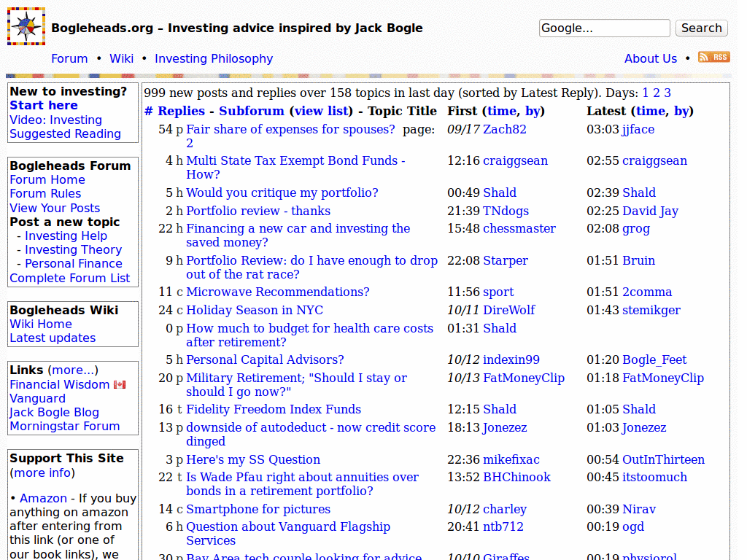
Task: Open Wiki Home link
Action: pos(41,324)
